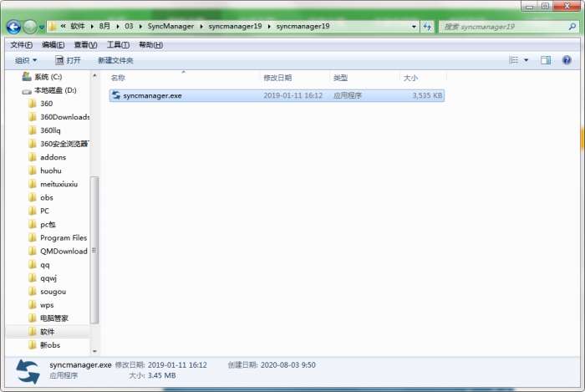This screenshot has width=585, height=392.
Task: Select the pc包 folder
Action: point(48,225)
